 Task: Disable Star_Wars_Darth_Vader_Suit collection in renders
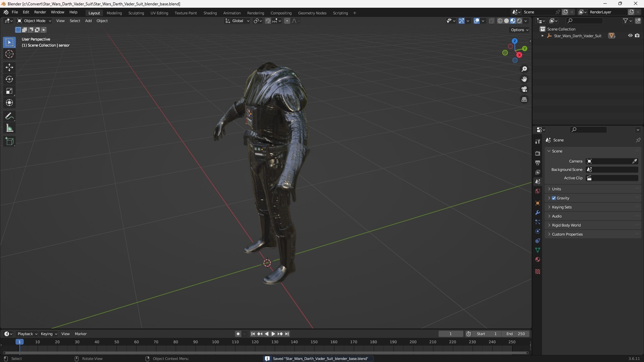click(637, 36)
